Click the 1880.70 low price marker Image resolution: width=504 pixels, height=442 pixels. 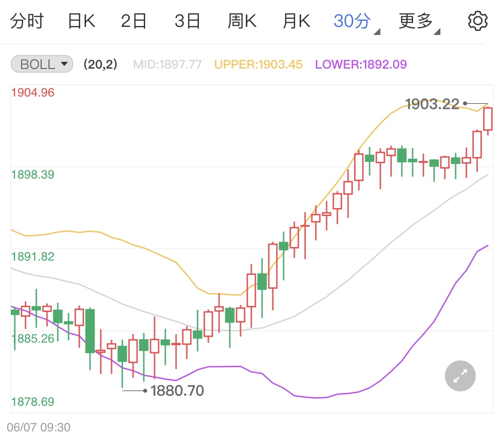pyautogui.click(x=177, y=390)
